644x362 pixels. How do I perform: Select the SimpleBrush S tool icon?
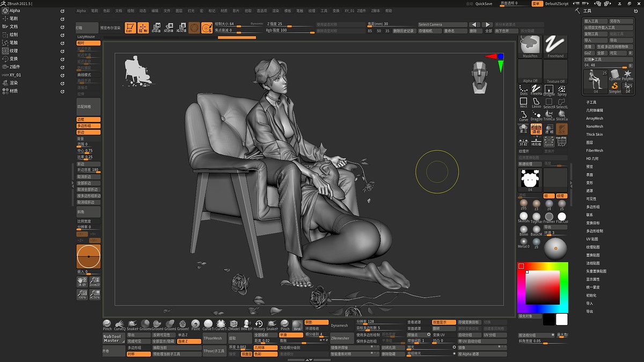coord(615,87)
